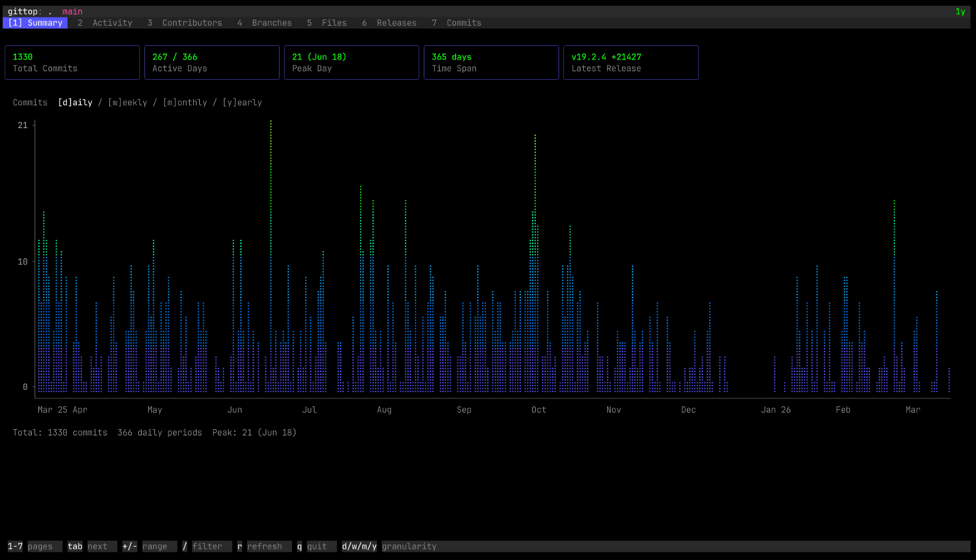Select the daily granularity option

point(75,102)
